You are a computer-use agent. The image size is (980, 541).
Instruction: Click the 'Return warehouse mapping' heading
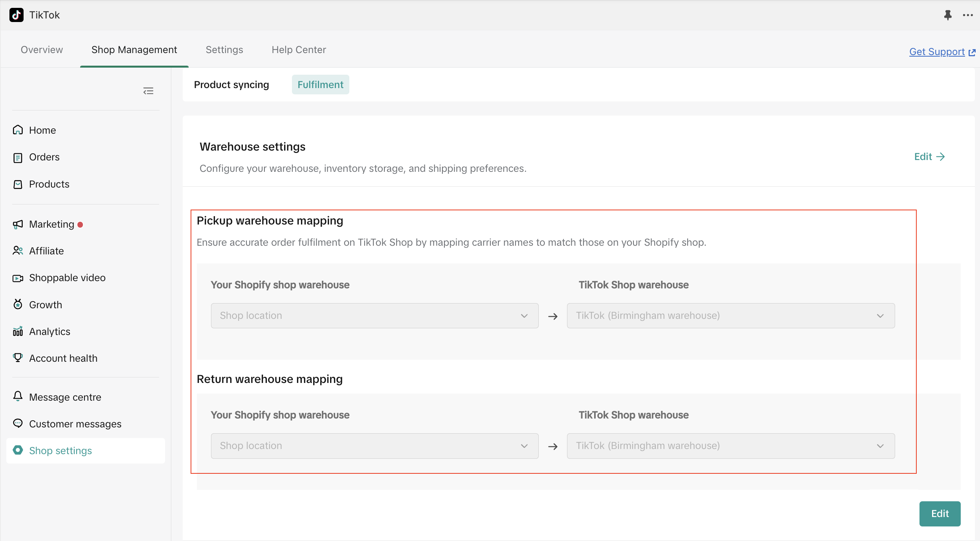pos(270,379)
